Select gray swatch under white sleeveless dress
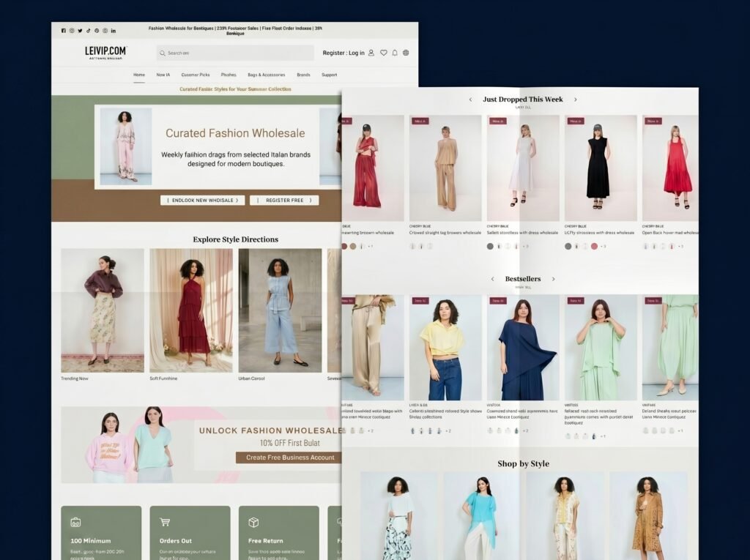Viewport: 750px width, 560px height. click(x=490, y=246)
